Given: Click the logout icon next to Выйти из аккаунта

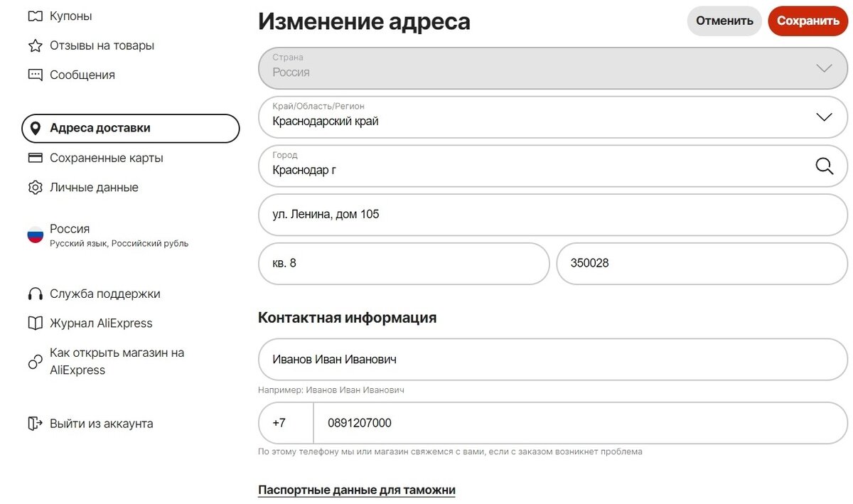Looking at the screenshot, I should pyautogui.click(x=36, y=423).
